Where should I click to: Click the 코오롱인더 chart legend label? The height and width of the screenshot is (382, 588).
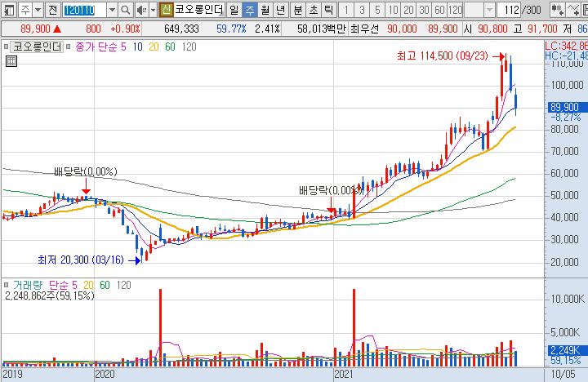tap(37, 47)
